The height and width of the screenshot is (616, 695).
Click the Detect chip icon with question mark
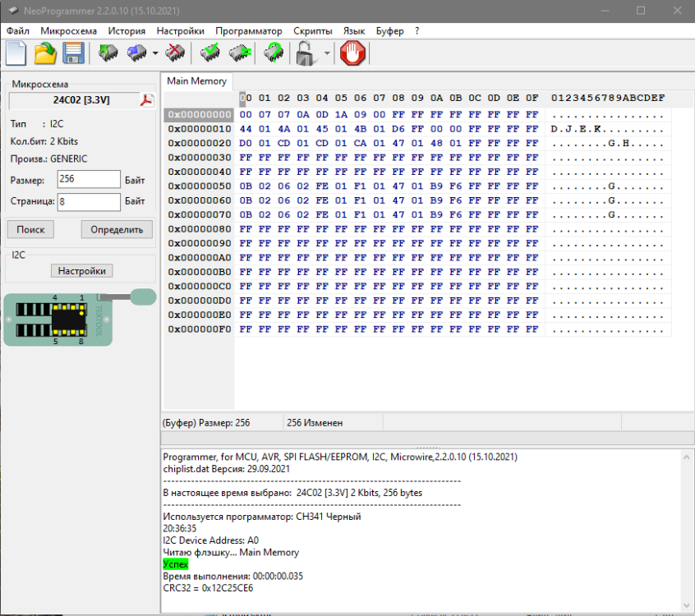click(x=274, y=53)
